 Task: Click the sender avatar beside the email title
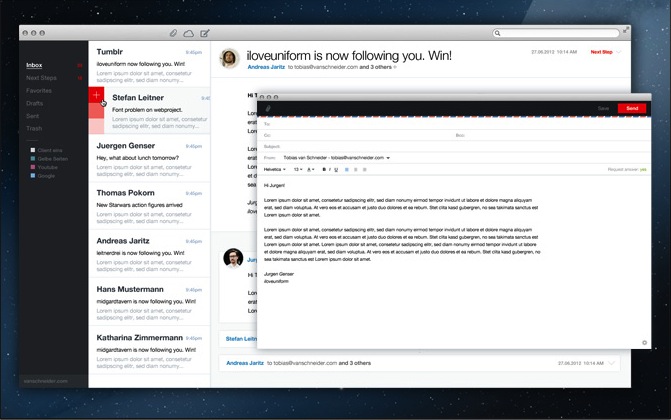(x=229, y=58)
